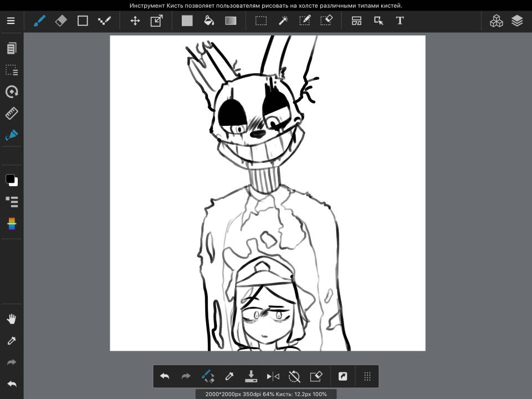Select the Text tool
The width and height of the screenshot is (532, 399).
400,21
